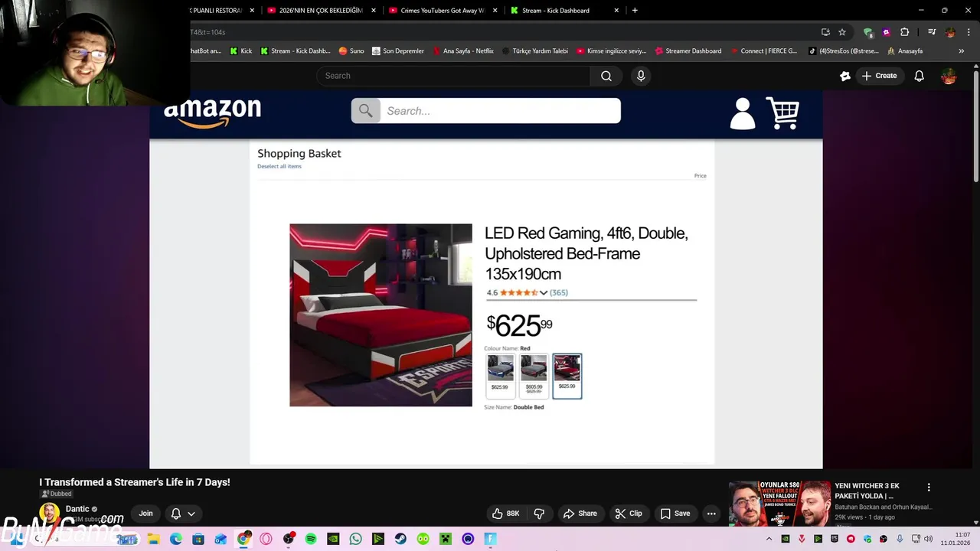Click the Amazon Search... input field
The height and width of the screenshot is (551, 980).
(x=500, y=111)
